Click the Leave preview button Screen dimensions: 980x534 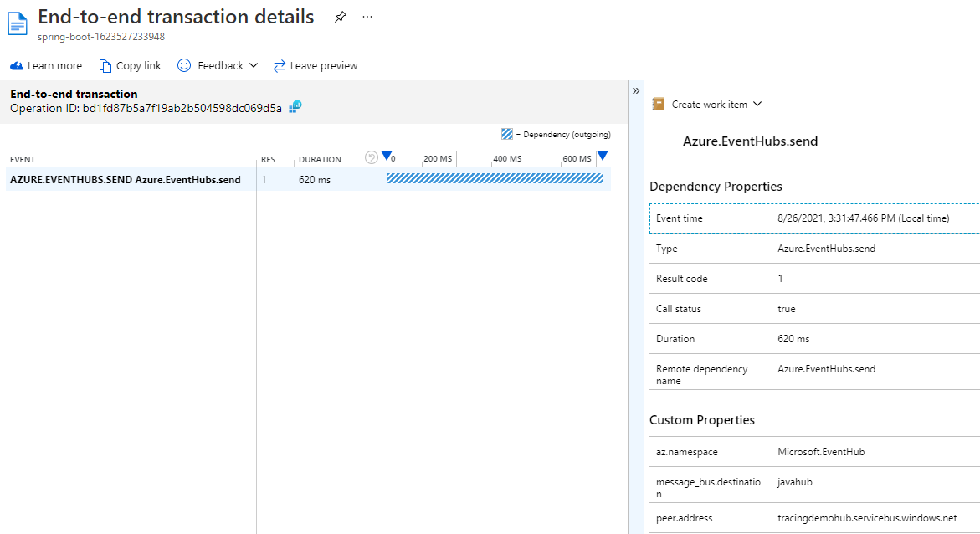(x=323, y=65)
